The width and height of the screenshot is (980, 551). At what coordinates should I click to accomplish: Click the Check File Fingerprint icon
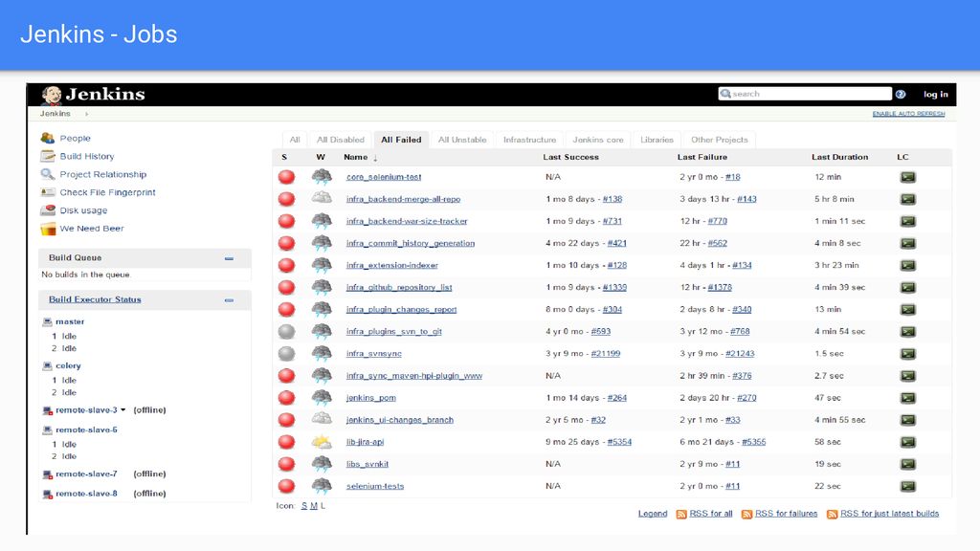[48, 192]
